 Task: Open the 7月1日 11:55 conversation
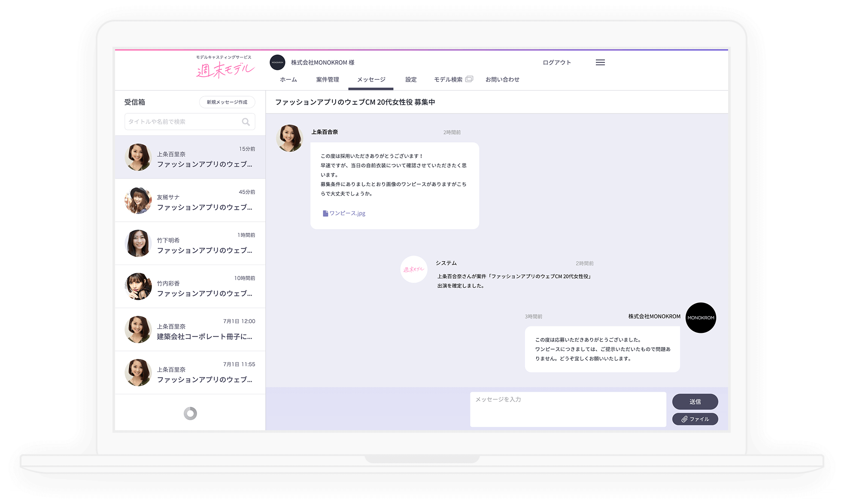(x=190, y=373)
